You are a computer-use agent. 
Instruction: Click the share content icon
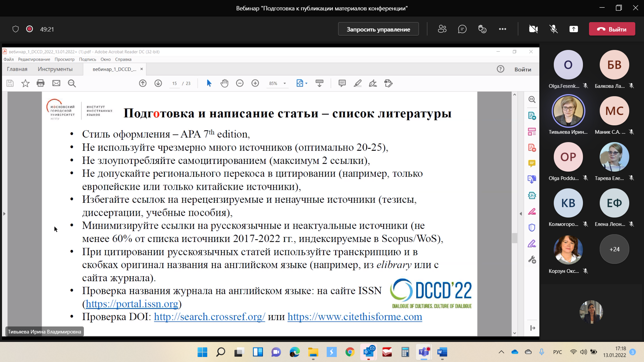tap(574, 29)
